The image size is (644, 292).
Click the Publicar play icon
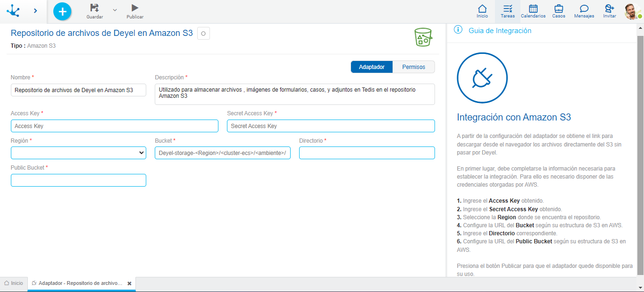pyautogui.click(x=135, y=8)
